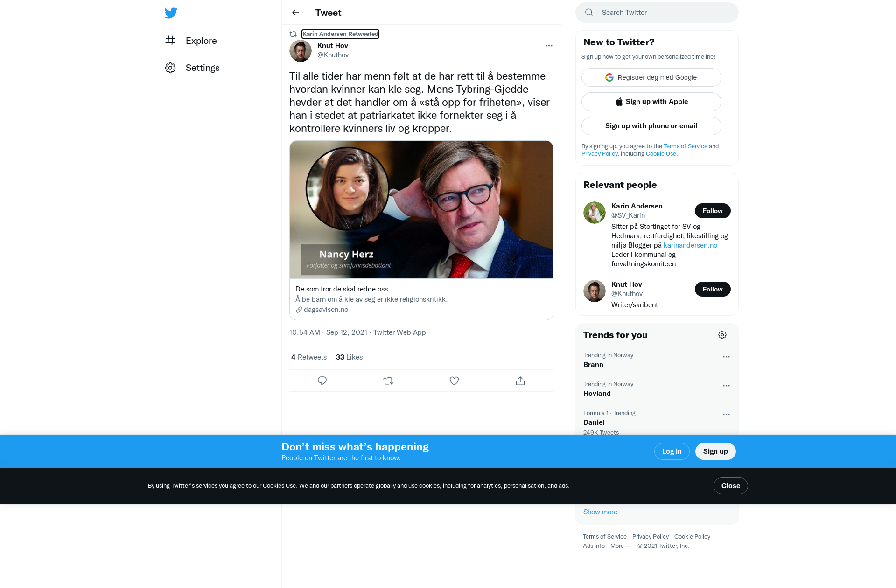Screen dimensions: 896x588
Task: Open the article titled De som tror de skal redde oss
Action: click(x=342, y=289)
